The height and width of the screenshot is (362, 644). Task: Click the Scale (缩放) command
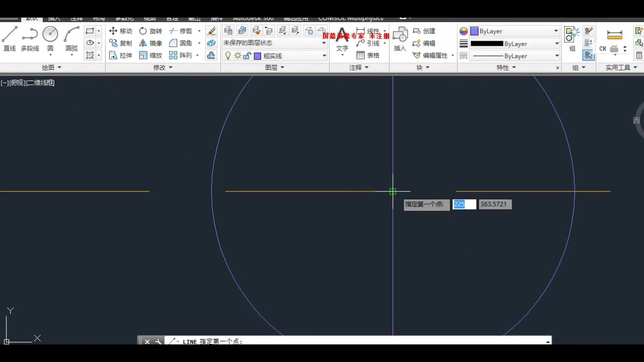click(151, 55)
